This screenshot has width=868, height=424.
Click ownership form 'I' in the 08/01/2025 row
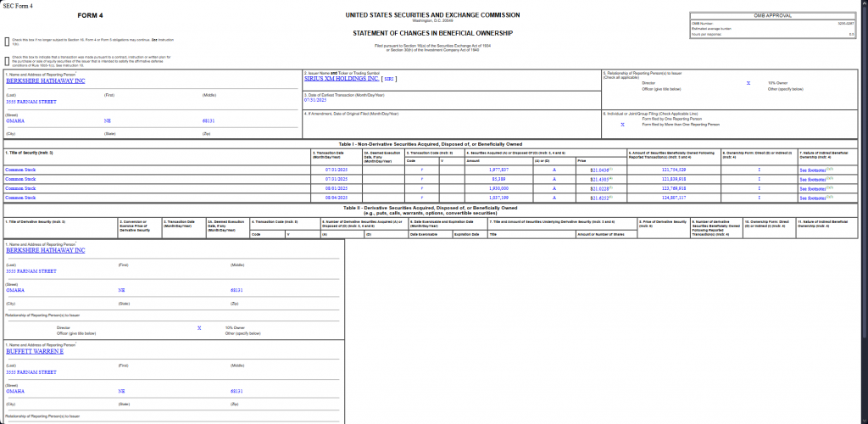click(759, 189)
